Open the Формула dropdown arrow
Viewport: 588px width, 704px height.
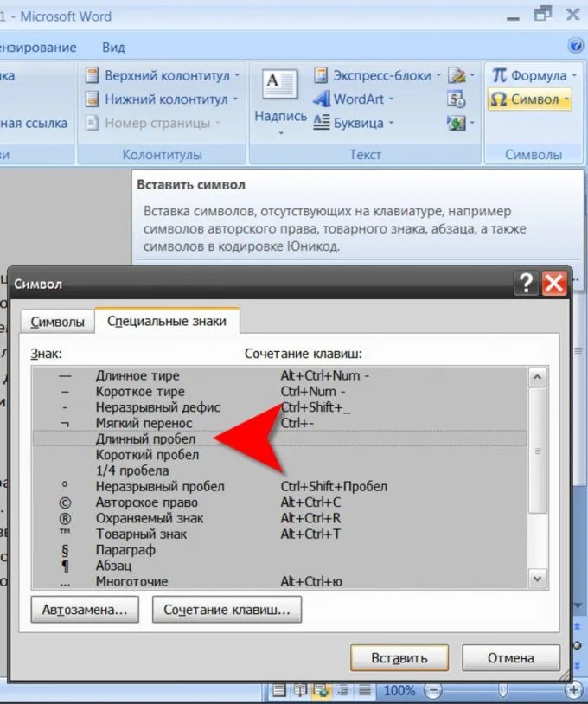[x=574, y=75]
